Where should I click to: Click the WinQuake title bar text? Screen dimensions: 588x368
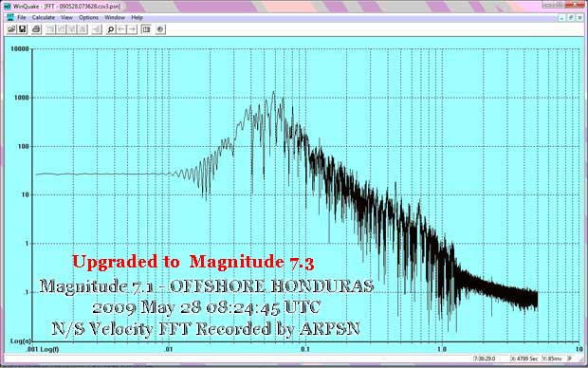tap(66, 7)
